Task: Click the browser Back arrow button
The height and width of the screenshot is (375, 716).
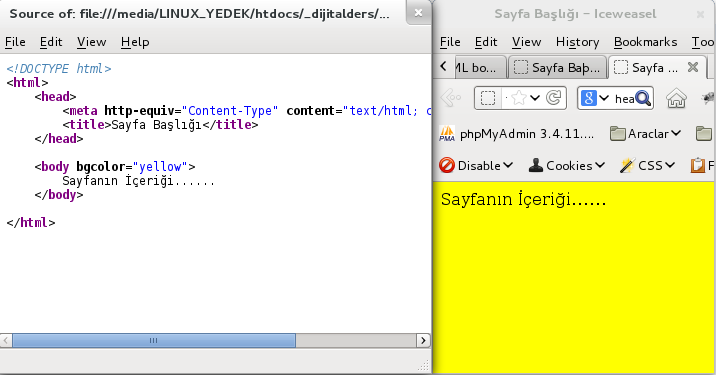Action: tap(451, 98)
